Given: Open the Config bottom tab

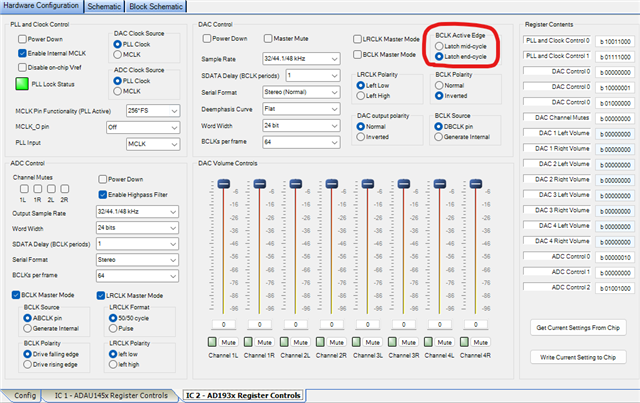Looking at the screenshot, I should (25, 395).
